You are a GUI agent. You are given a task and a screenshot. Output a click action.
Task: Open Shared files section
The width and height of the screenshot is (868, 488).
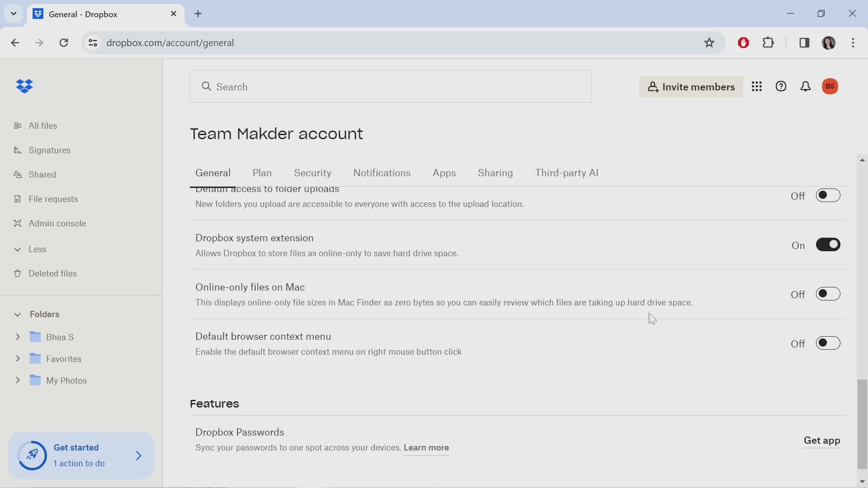pos(42,174)
